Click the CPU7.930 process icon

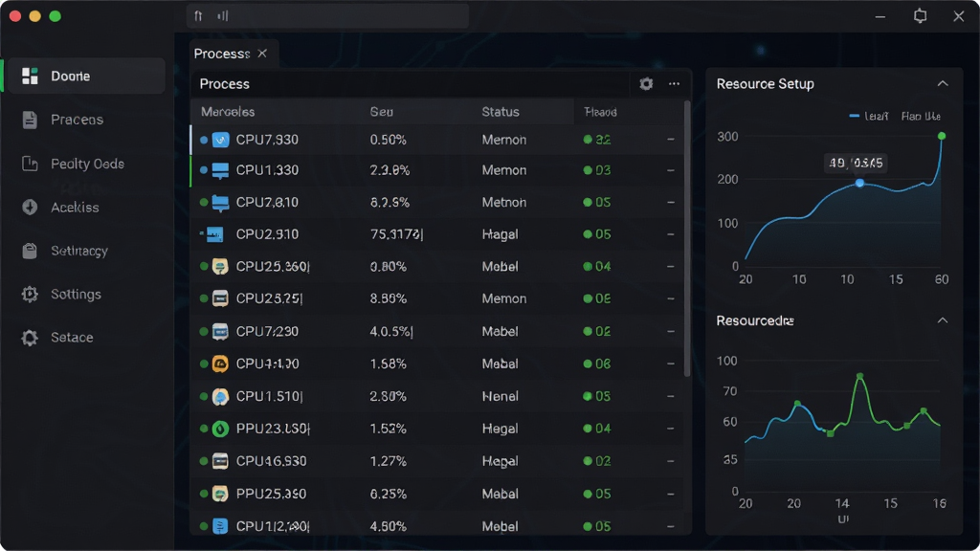coord(221,140)
